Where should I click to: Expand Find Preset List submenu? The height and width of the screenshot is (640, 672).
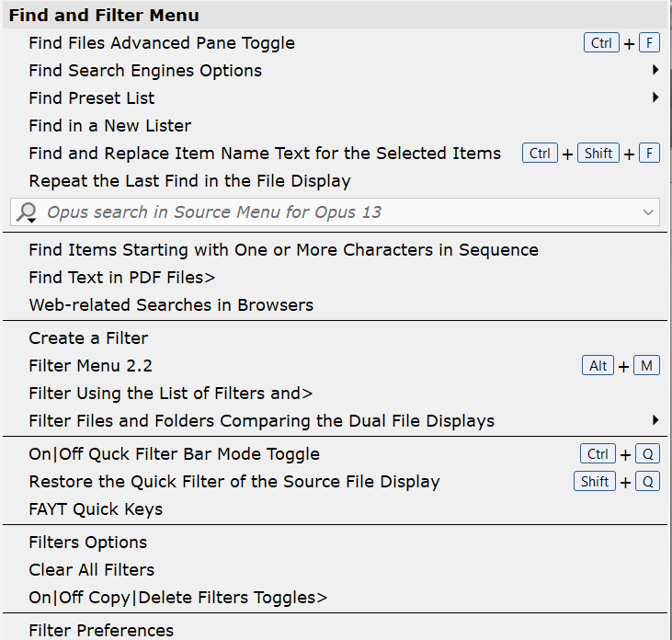pyautogui.click(x=92, y=98)
